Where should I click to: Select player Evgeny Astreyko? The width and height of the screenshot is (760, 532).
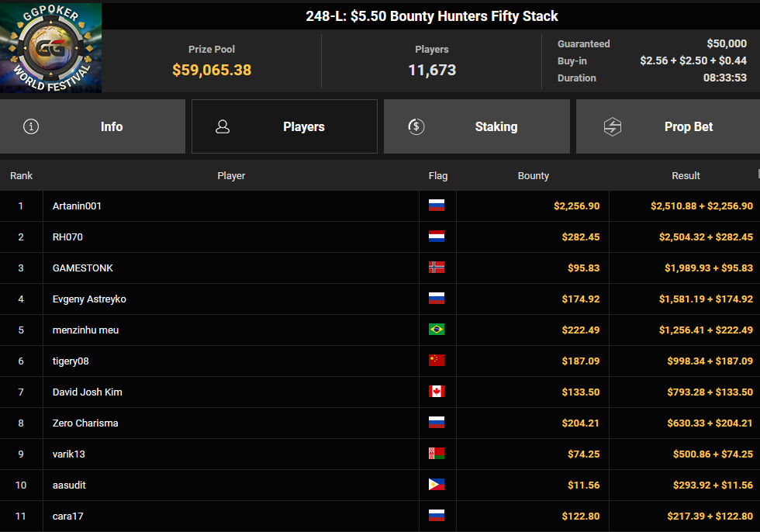[x=89, y=299]
